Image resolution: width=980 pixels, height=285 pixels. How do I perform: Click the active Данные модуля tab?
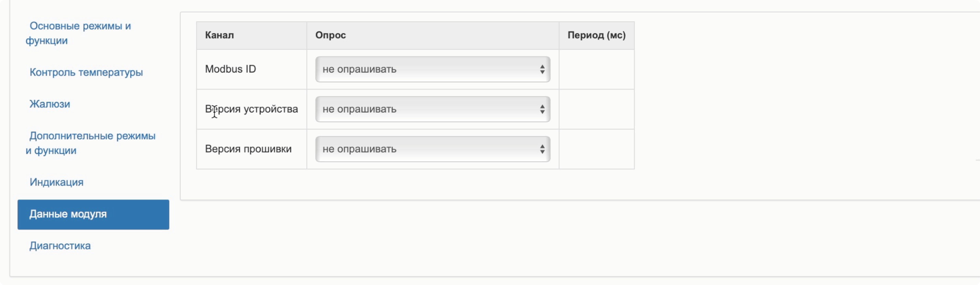click(93, 214)
